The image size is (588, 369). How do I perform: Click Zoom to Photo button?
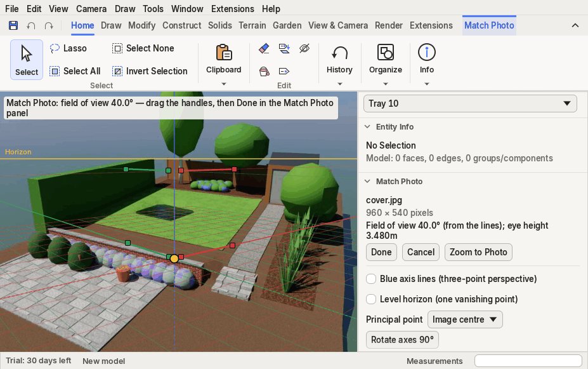coord(478,252)
